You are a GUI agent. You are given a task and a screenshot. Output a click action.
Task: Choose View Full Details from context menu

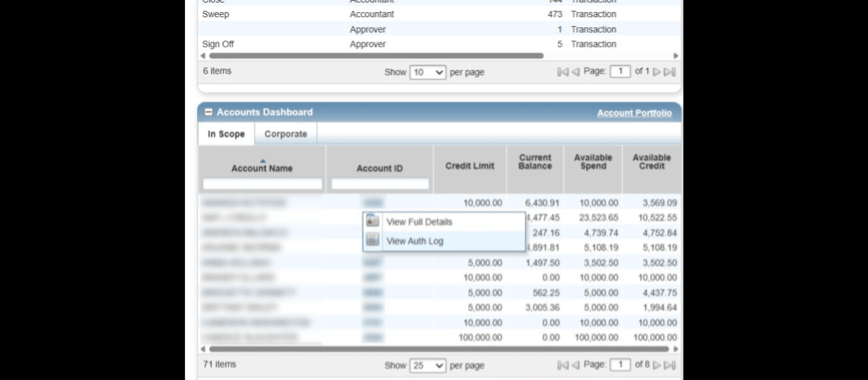(419, 222)
